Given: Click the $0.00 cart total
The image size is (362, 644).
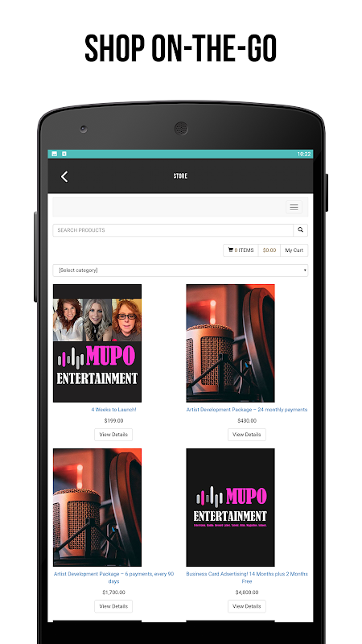Looking at the screenshot, I should (x=269, y=250).
